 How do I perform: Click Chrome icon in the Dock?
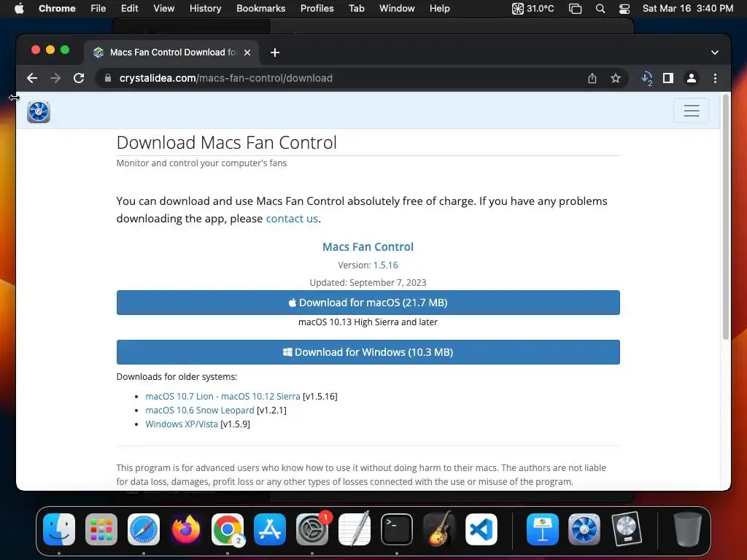[x=228, y=529]
